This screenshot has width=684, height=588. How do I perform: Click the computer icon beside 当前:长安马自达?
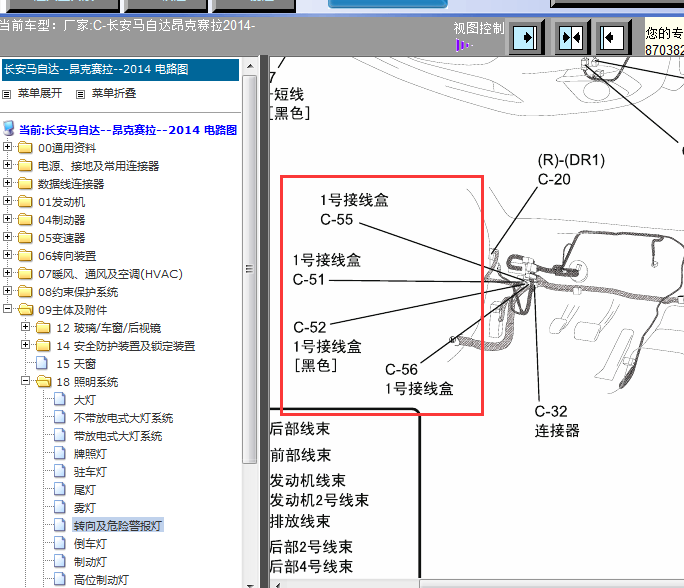pos(9,129)
